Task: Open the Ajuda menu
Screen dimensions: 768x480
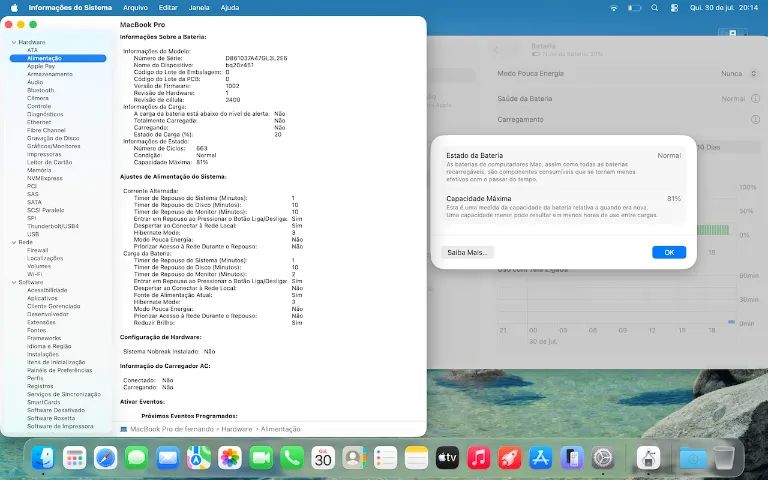Action: point(230,8)
